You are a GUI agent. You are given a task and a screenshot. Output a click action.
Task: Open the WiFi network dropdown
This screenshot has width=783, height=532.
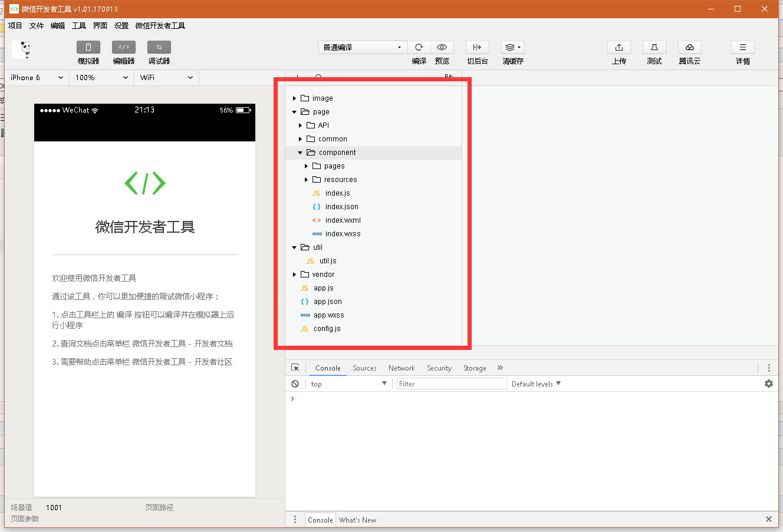[166, 77]
